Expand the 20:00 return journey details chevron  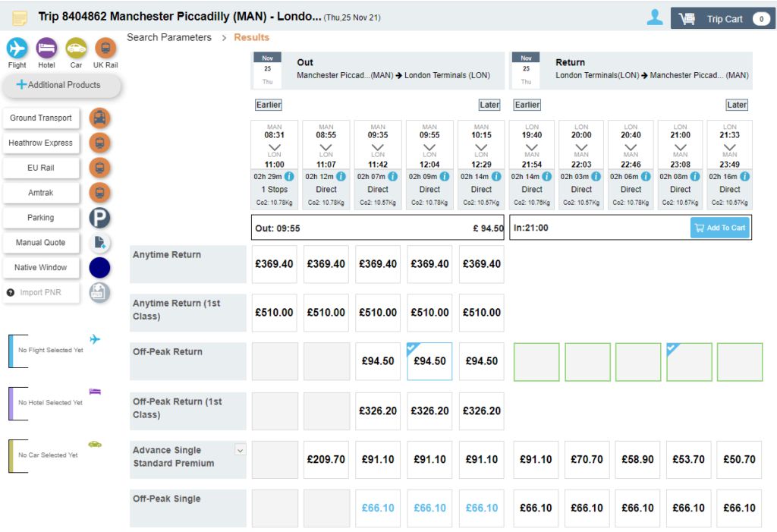tap(581, 147)
